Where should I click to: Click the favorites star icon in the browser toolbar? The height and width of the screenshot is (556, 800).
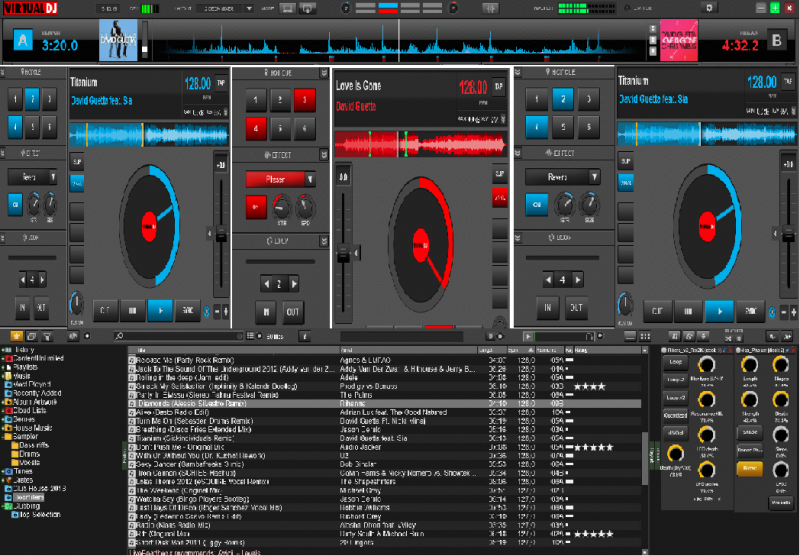coord(16,336)
